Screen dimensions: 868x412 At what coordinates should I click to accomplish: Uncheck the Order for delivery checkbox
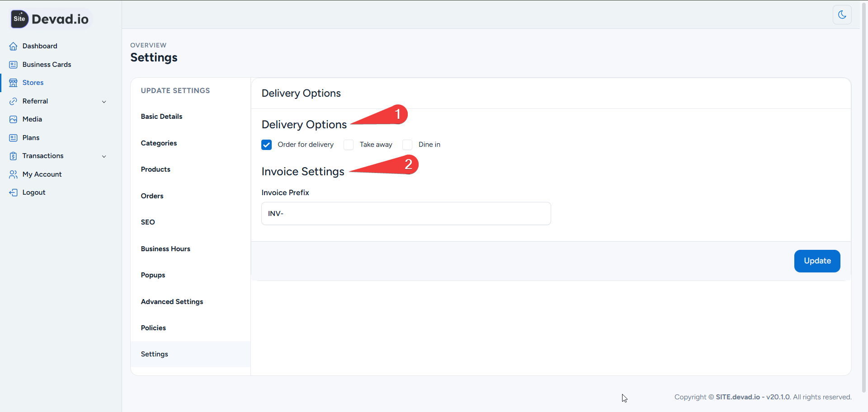coord(267,145)
